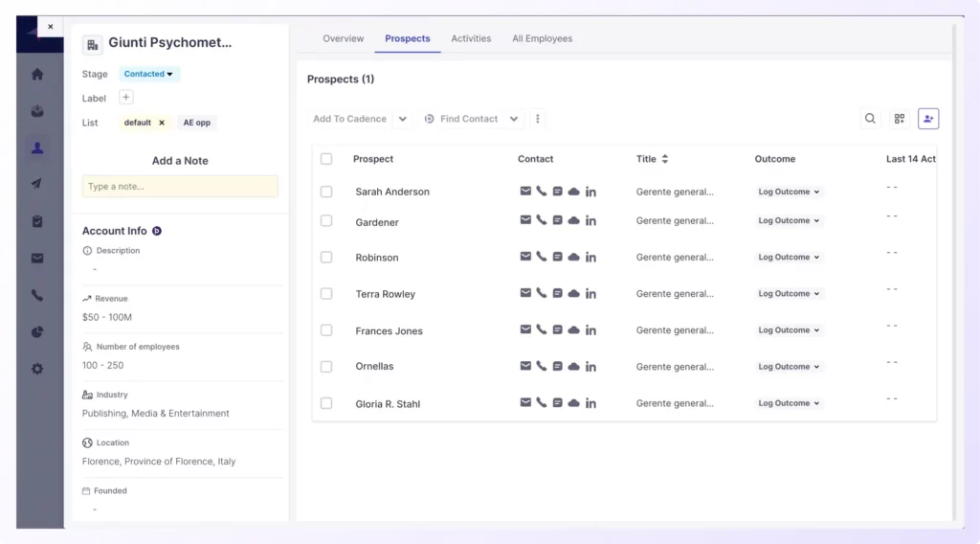This screenshot has height=544, width=980.
Task: Click LinkedIn icon for Frances Jones
Action: tap(590, 330)
